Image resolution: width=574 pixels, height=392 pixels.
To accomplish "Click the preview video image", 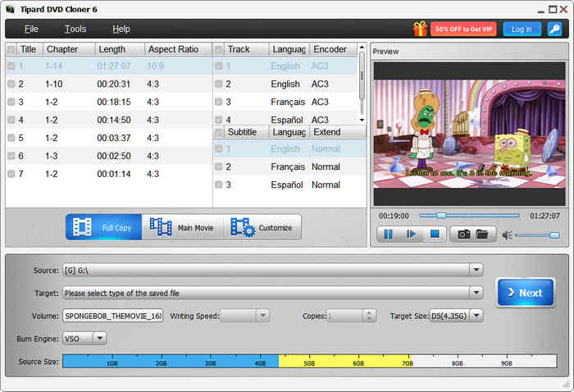I will click(x=469, y=134).
